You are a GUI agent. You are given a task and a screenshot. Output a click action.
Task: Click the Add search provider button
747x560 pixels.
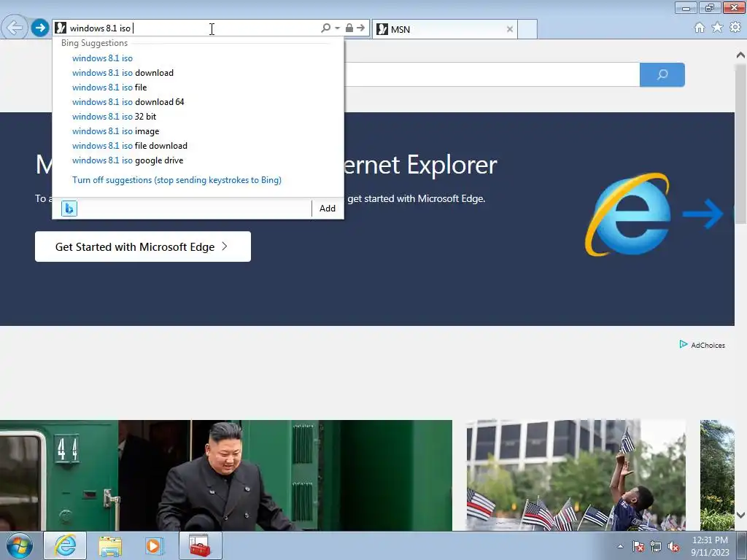click(328, 209)
